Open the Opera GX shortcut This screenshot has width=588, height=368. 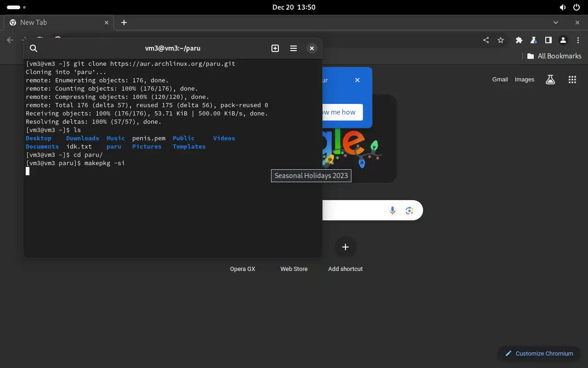[243, 269]
